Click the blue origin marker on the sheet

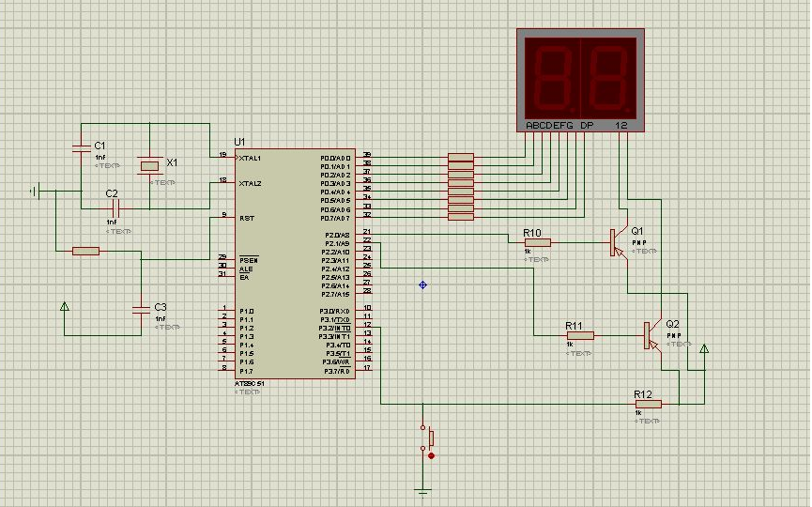pos(422,284)
